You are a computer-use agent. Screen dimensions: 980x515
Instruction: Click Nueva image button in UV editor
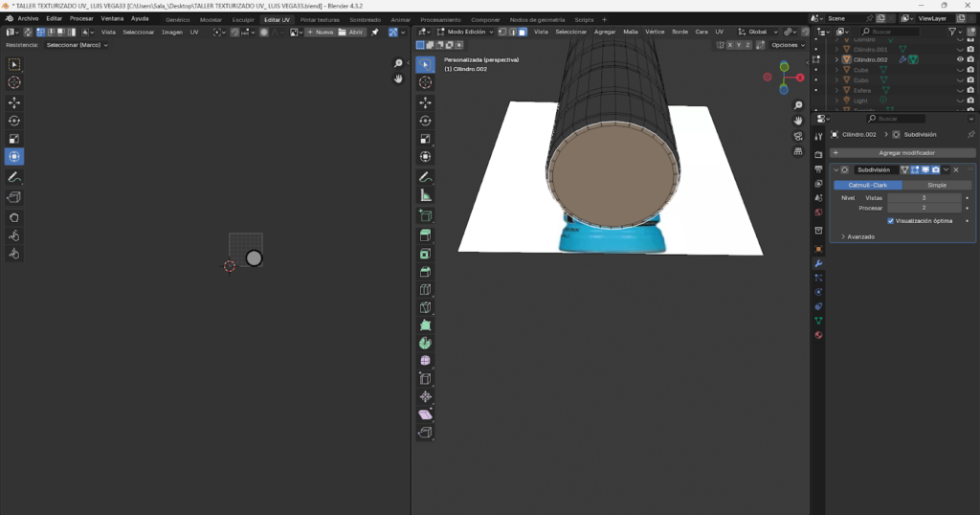(320, 32)
